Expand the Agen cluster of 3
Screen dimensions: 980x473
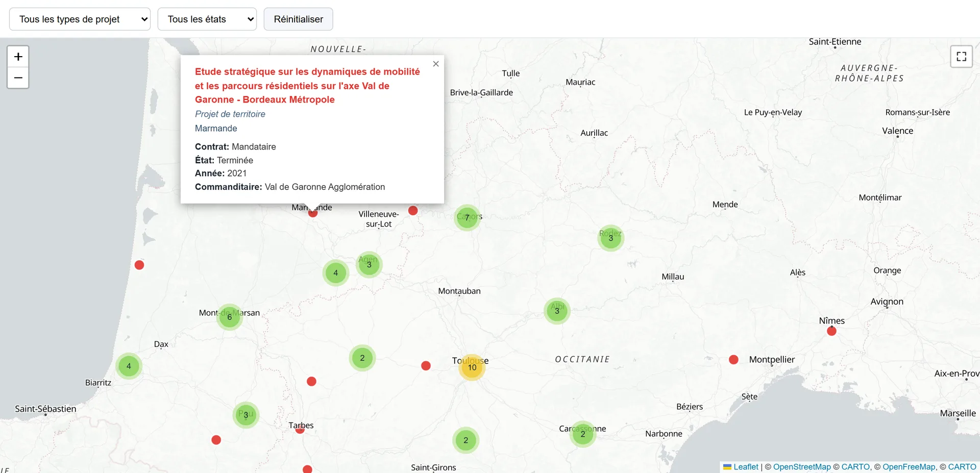coord(369,264)
